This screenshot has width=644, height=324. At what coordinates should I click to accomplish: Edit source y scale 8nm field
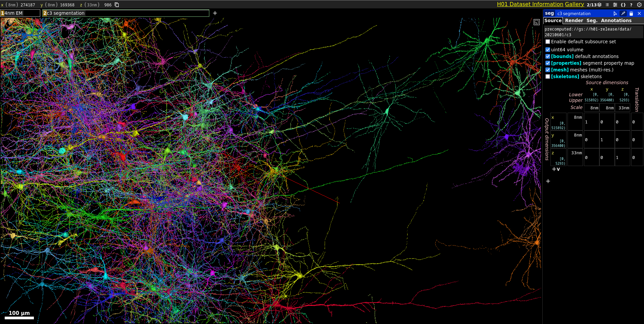pos(607,108)
